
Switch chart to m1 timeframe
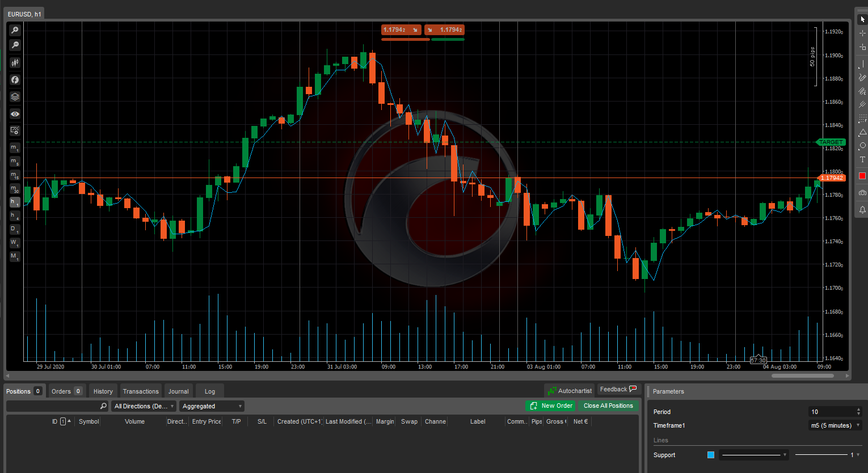15,148
